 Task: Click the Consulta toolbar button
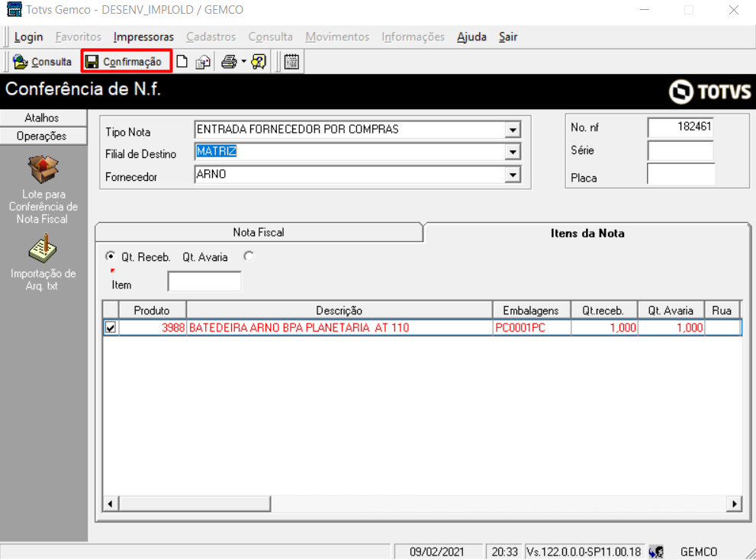point(43,62)
